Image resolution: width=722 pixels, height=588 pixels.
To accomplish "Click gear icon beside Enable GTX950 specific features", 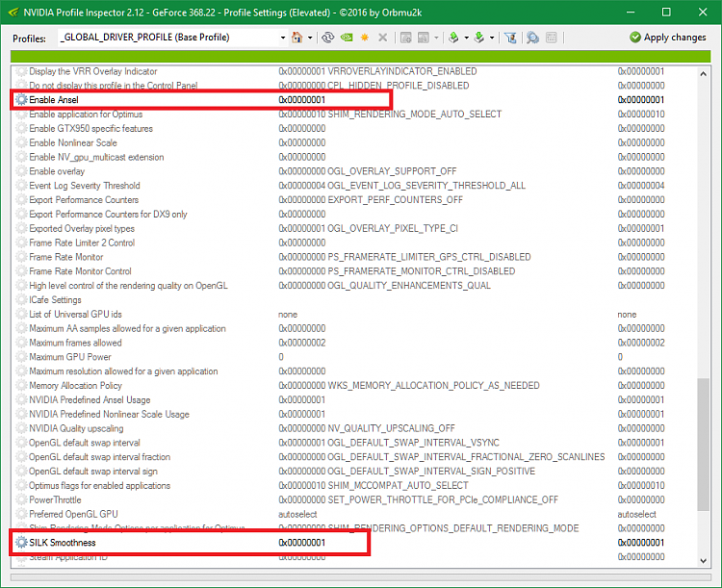I will [x=21, y=128].
